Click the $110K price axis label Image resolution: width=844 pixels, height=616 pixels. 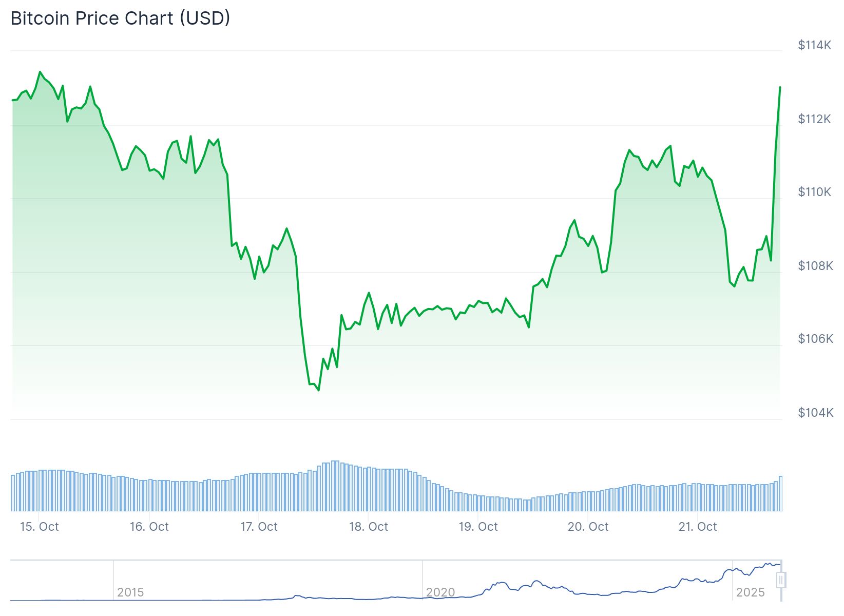[814, 192]
